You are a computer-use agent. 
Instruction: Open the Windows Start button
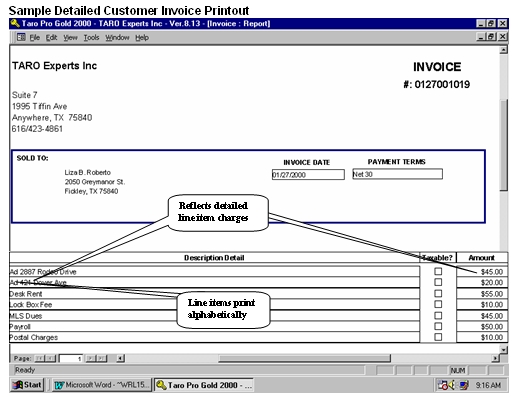click(27, 385)
